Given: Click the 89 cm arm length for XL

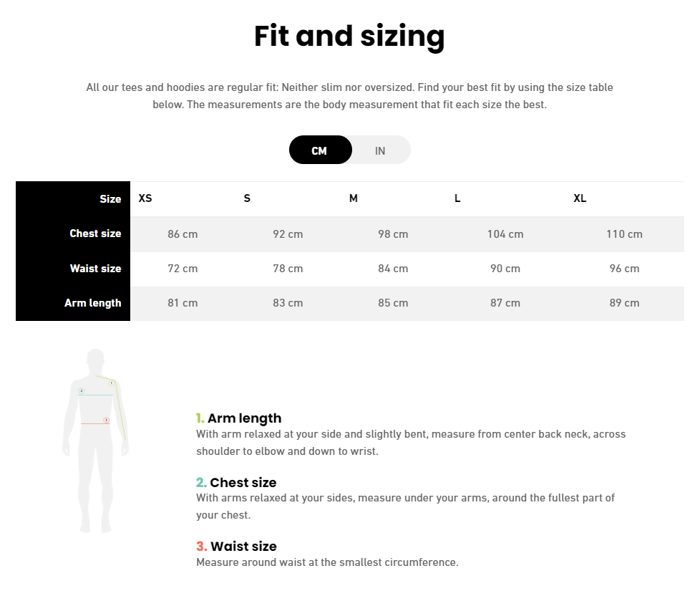Looking at the screenshot, I should (x=624, y=303).
